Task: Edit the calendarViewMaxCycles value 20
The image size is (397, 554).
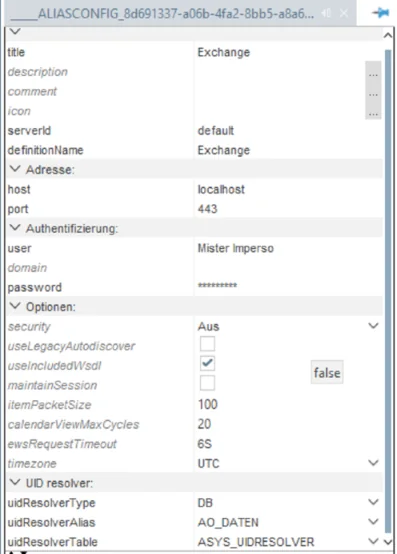Action: pos(288,424)
